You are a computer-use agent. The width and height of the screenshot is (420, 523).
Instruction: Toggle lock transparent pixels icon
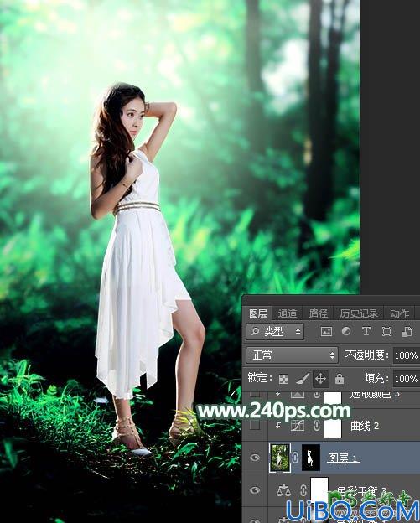tap(283, 379)
